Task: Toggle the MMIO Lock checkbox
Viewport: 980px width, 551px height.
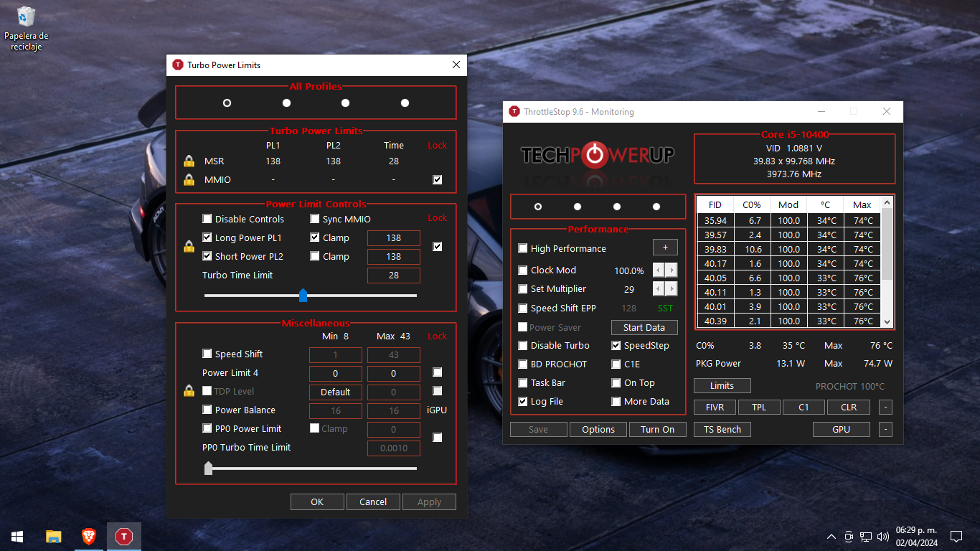Action: [438, 180]
